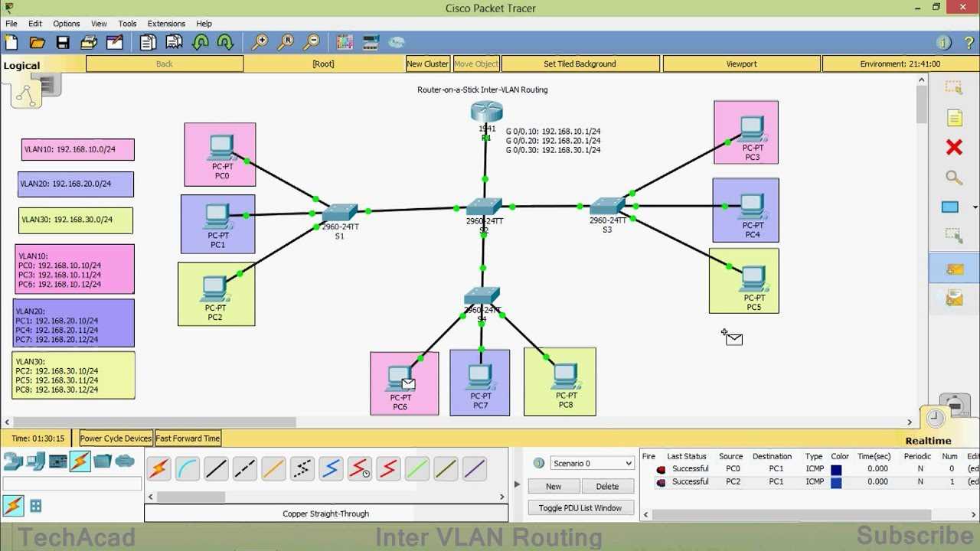Delete the current scenario
Screen dimensions: 980x551
[x=607, y=486]
